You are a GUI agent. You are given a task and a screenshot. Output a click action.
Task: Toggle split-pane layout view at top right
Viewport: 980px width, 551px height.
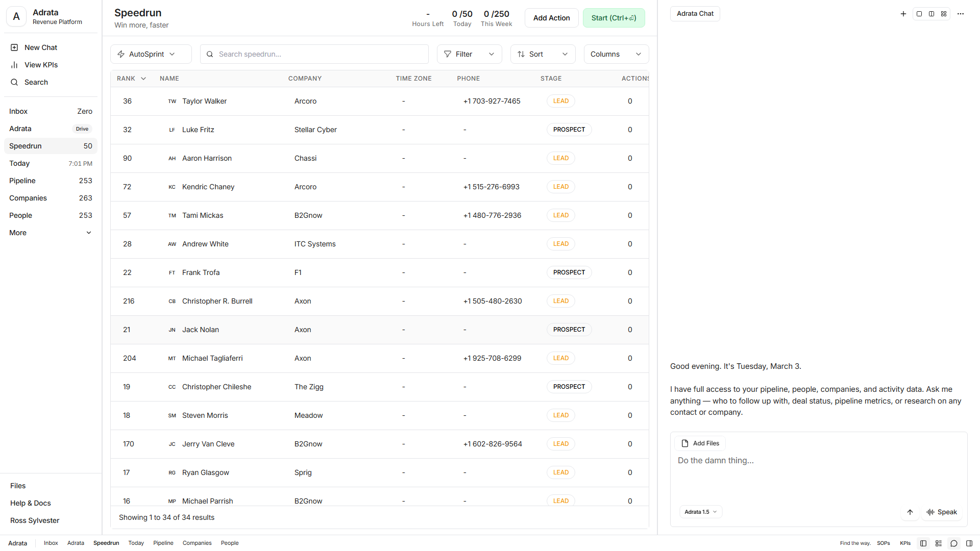click(931, 14)
